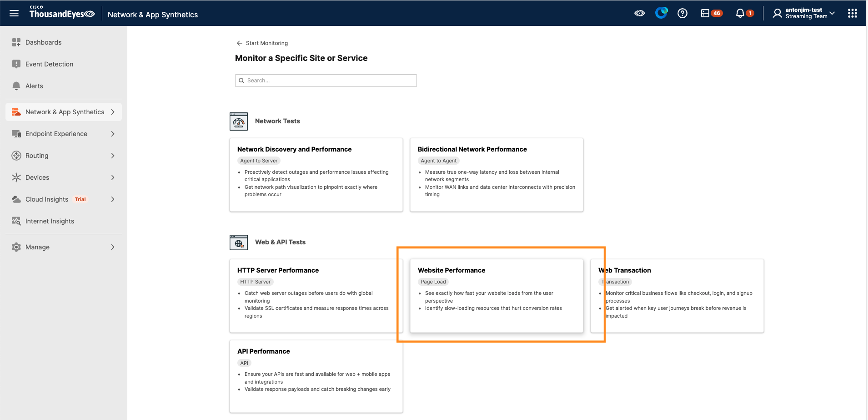Click the HTTP Server tag
The height and width of the screenshot is (420, 868).
click(256, 282)
